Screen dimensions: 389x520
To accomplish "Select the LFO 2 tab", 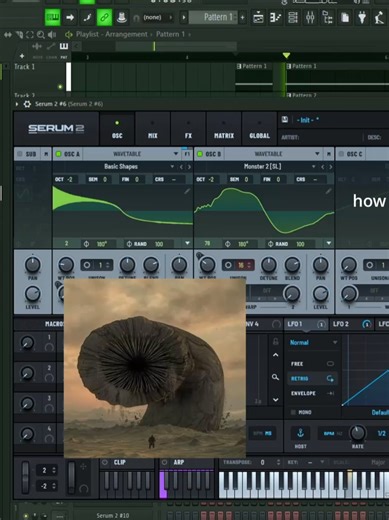I will click(x=351, y=324).
